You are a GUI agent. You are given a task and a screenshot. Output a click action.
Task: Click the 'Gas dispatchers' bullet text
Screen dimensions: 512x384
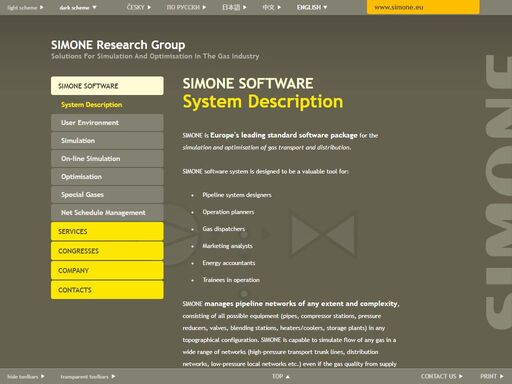pyautogui.click(x=224, y=229)
